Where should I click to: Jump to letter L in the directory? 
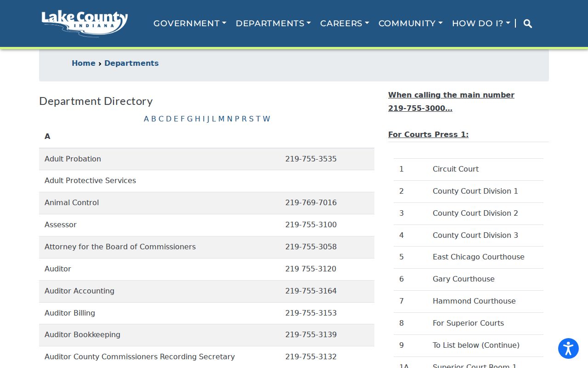tap(214, 119)
